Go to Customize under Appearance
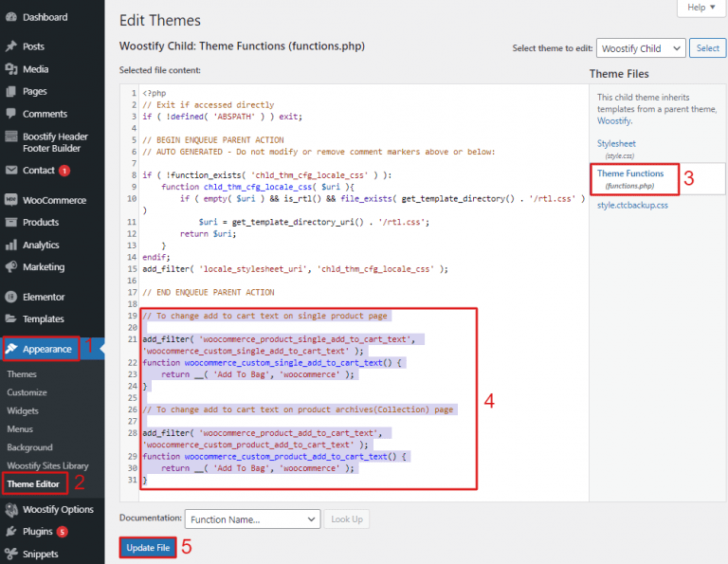 coord(27,391)
